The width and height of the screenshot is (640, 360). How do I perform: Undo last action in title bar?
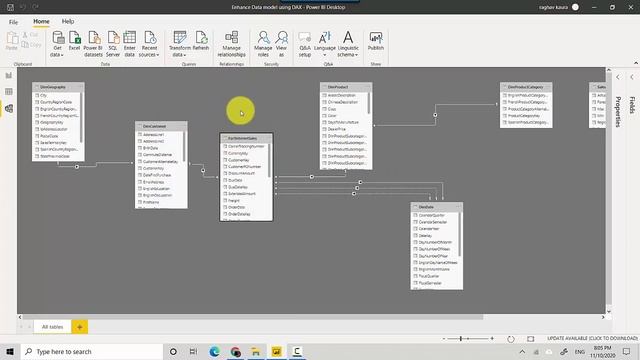(x=23, y=7)
